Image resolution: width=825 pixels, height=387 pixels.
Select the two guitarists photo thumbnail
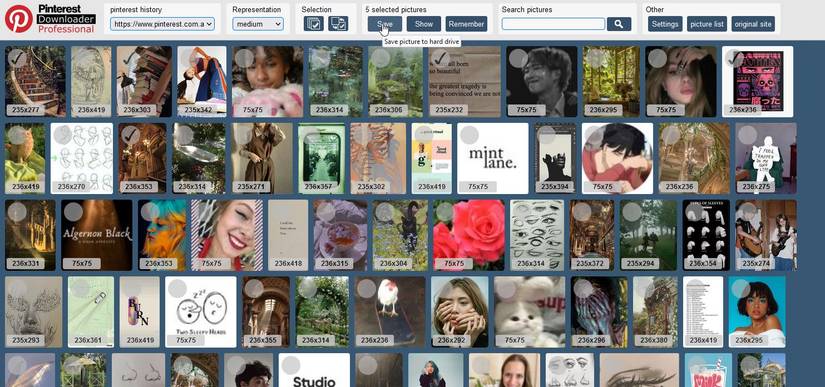click(x=766, y=235)
